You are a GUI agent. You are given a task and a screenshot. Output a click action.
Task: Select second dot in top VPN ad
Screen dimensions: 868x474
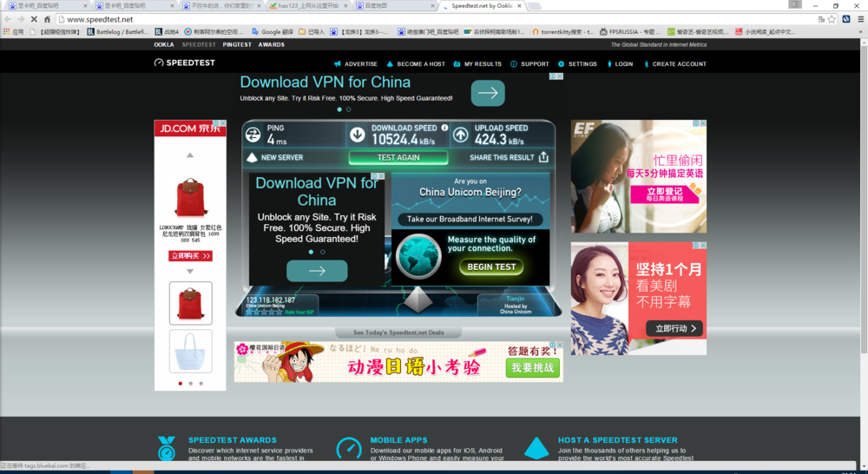coord(348,109)
